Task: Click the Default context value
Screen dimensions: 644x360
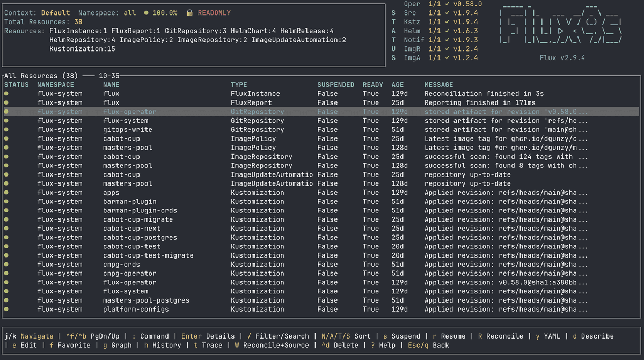Action: coord(55,13)
